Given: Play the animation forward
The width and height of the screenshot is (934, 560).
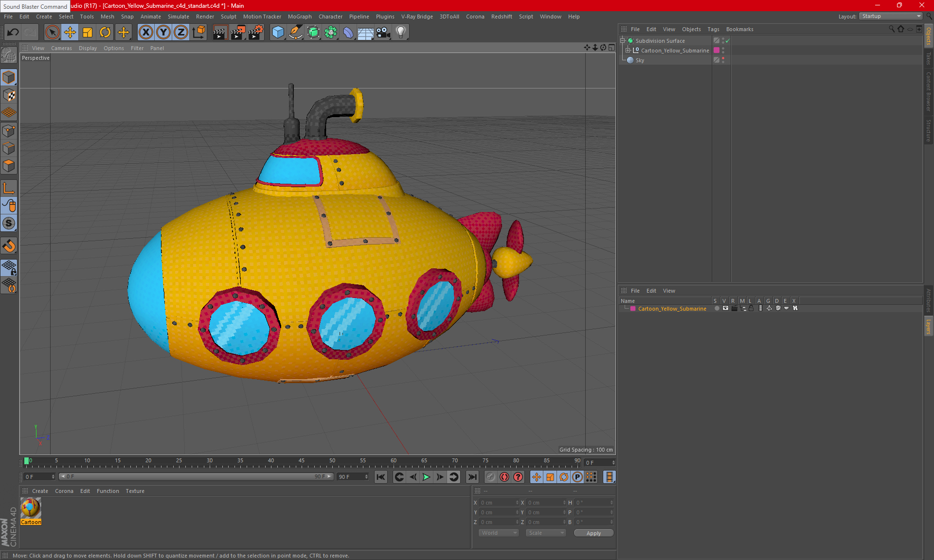Looking at the screenshot, I should point(426,477).
